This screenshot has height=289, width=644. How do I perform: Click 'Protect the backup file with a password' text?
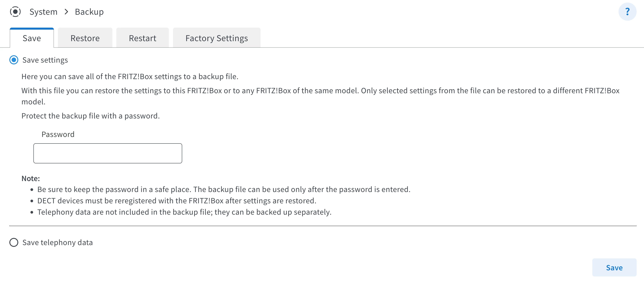click(x=90, y=116)
